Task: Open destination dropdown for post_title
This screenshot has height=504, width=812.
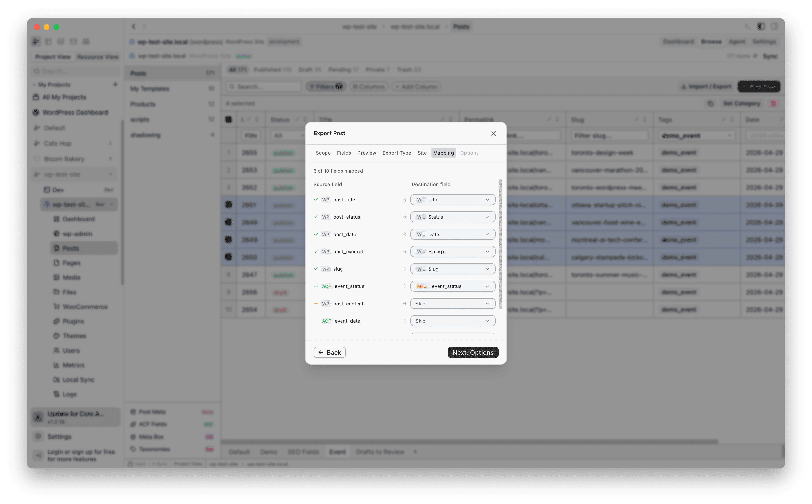Action: tap(453, 200)
